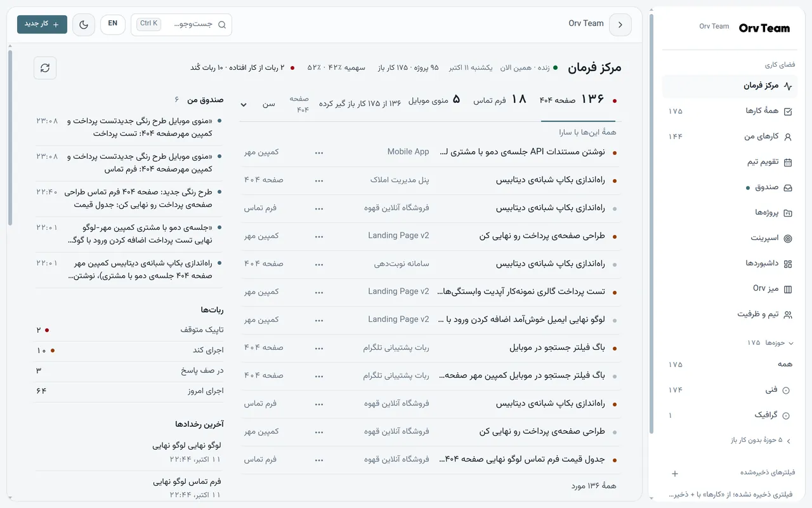Click the refresh icon in the command center header
This screenshot has height=508, width=812.
click(x=45, y=68)
